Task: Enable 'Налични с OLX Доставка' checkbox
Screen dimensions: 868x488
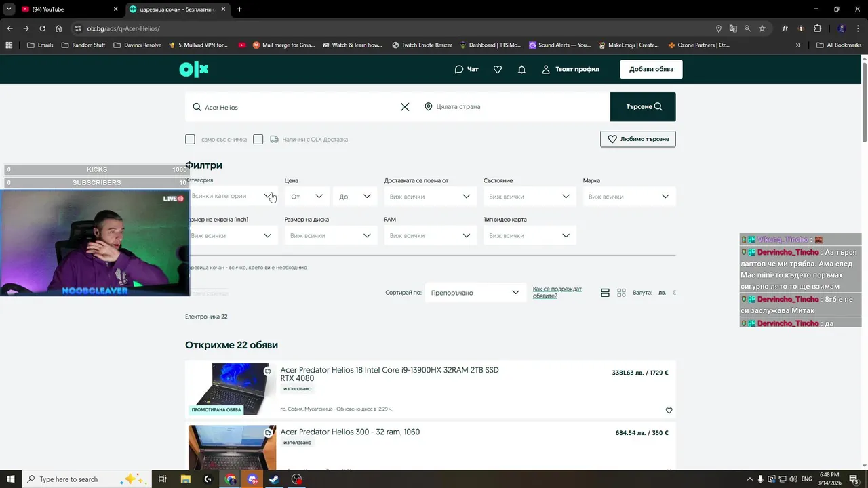Action: point(258,139)
